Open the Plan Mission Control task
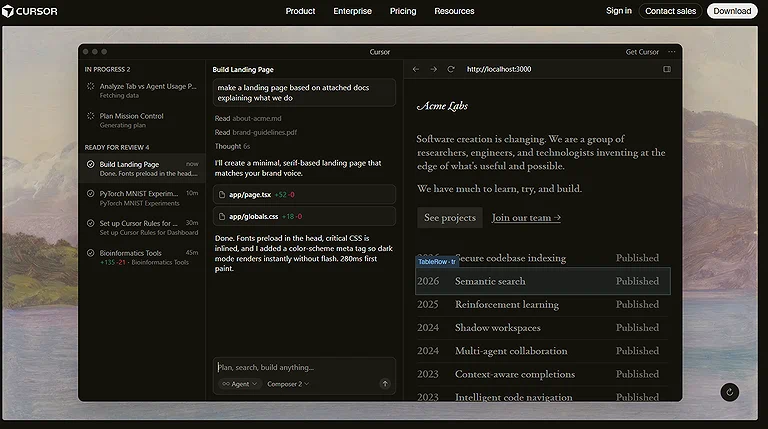 click(142, 120)
